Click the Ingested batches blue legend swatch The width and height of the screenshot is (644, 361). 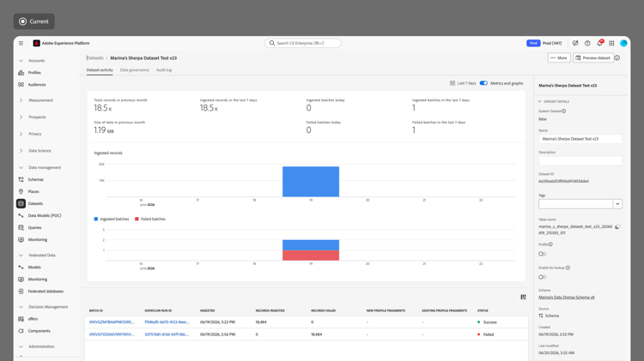click(96, 219)
